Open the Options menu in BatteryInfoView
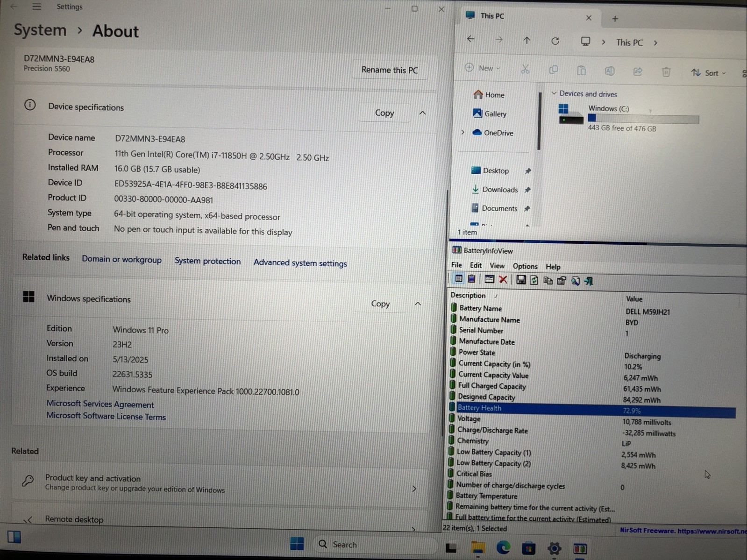 pyautogui.click(x=525, y=266)
